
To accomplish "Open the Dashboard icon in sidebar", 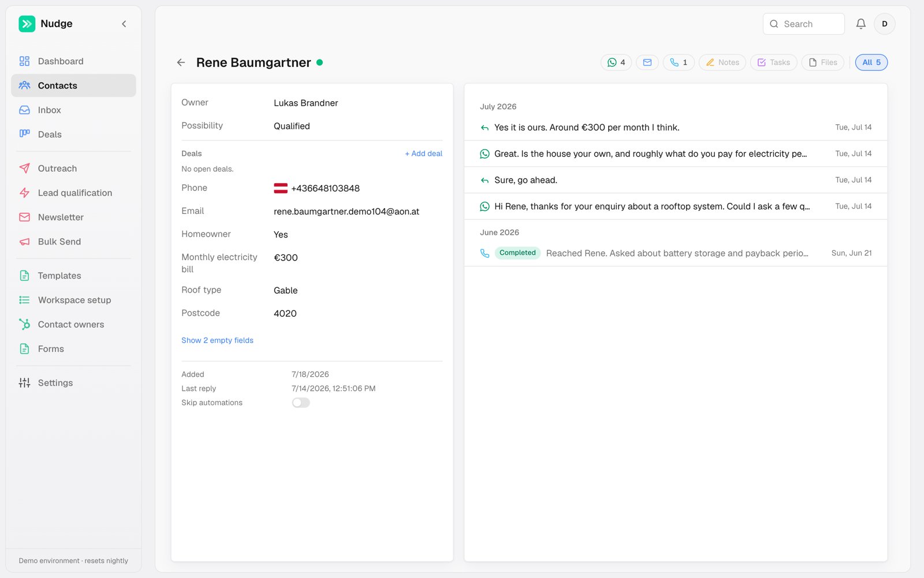I will tap(24, 61).
